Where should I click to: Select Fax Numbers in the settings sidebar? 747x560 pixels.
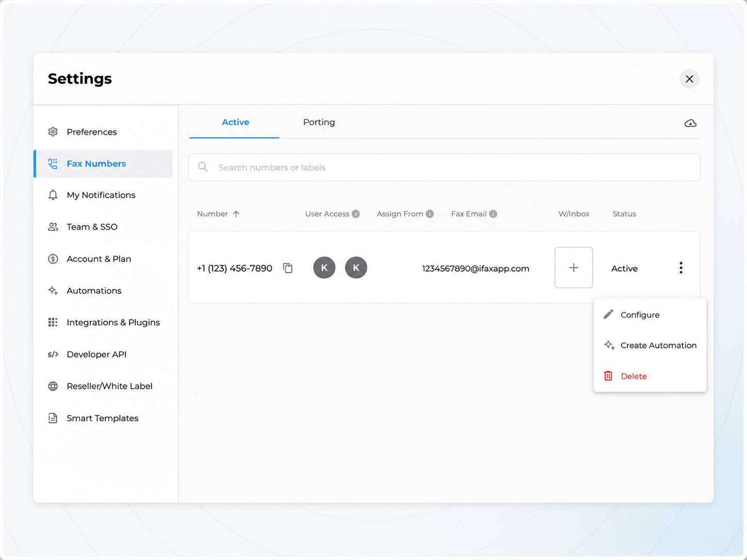(103, 163)
